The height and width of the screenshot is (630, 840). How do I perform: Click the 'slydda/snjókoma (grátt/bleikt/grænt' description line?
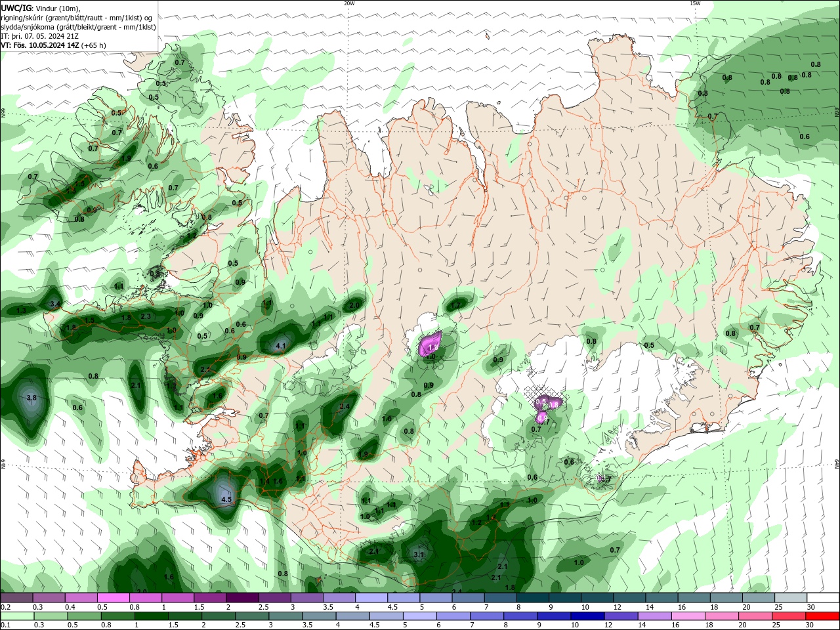coord(79,27)
